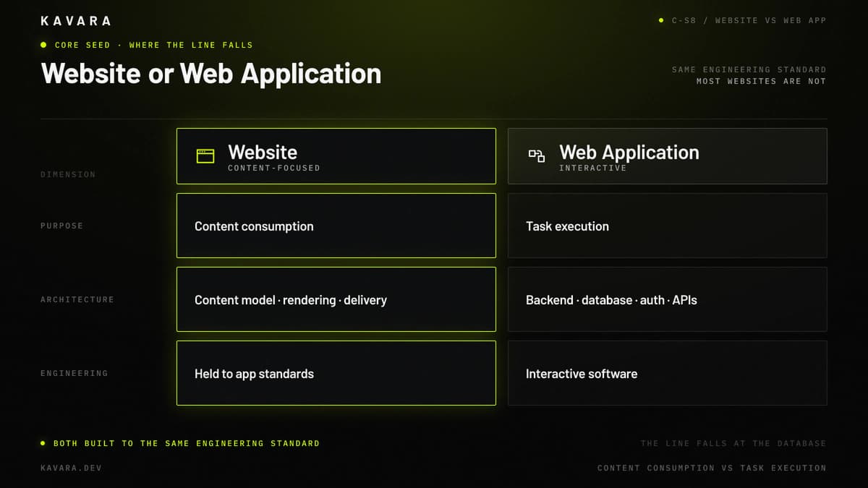Viewport: 868px width, 488px height.
Task: Click 'Backend · database · auth · APIs' cell
Action: 668,299
